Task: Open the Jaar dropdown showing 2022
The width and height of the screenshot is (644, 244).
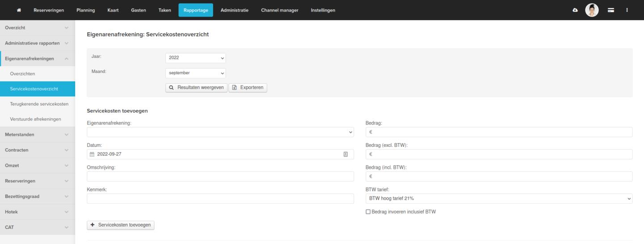Action: [x=195, y=58]
